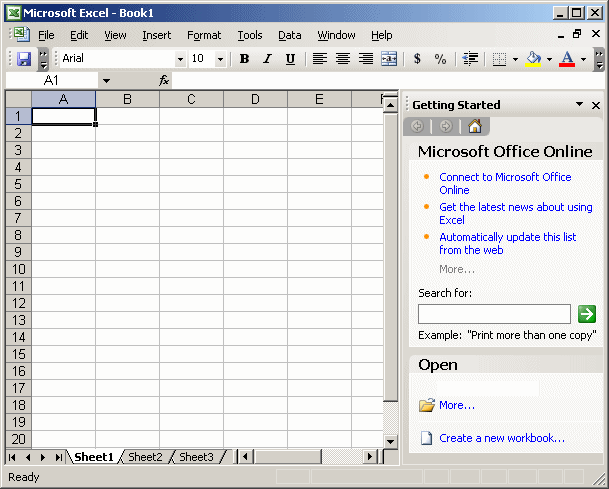
Task: Open Get the latest news about Excel link
Action: [516, 213]
